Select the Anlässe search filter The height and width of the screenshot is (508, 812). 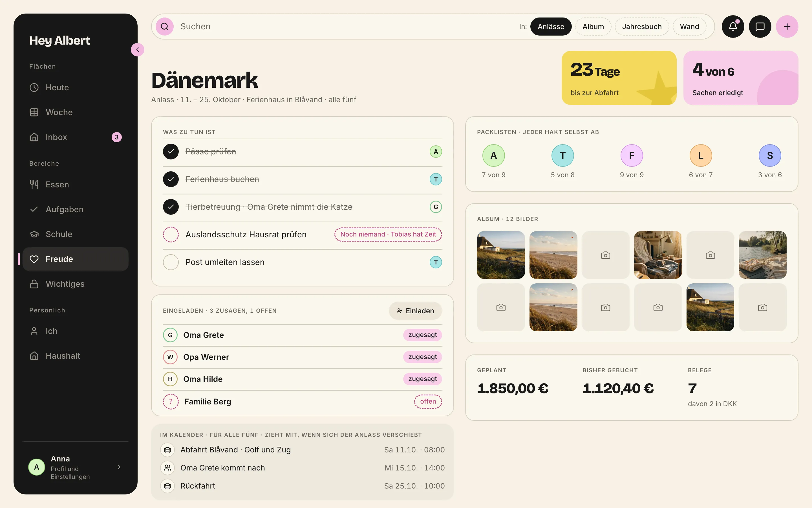tap(551, 27)
